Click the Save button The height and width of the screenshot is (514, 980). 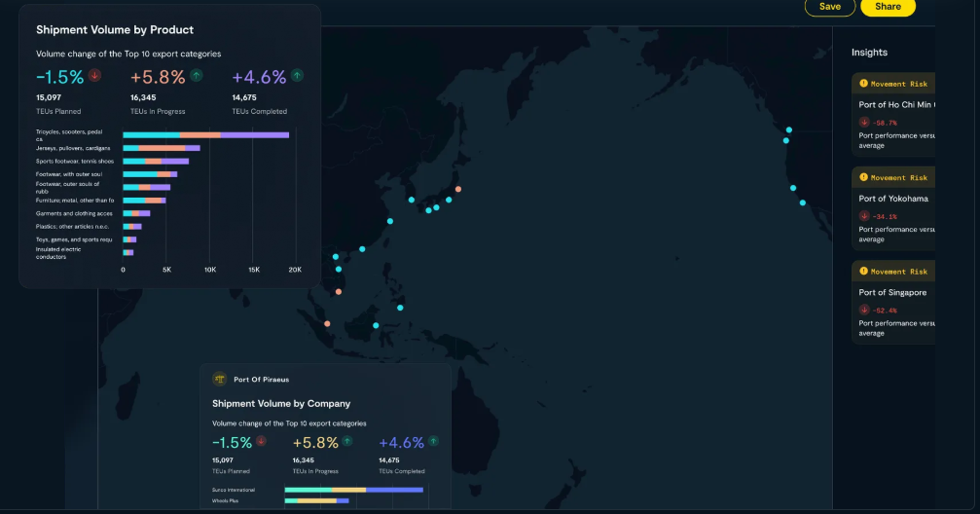click(x=829, y=7)
